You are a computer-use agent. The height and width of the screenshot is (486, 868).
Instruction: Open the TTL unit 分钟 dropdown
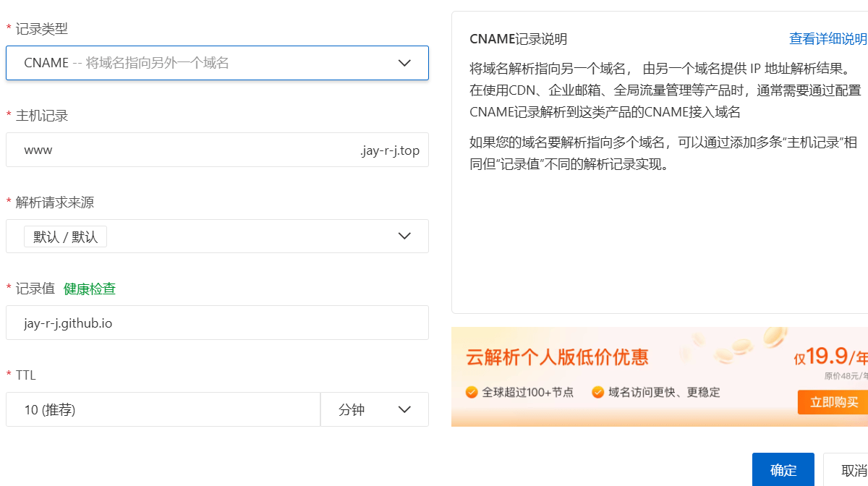374,410
